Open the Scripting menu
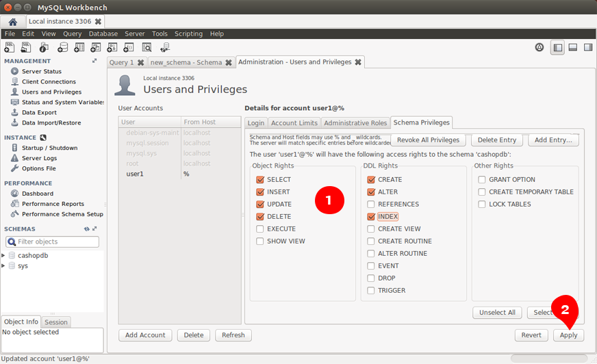The image size is (597, 364). [x=188, y=34]
